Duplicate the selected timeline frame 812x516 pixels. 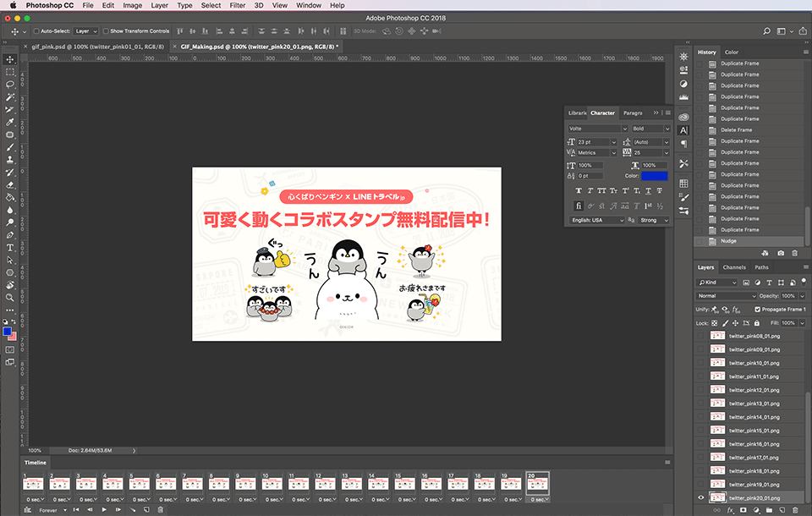tap(146, 510)
